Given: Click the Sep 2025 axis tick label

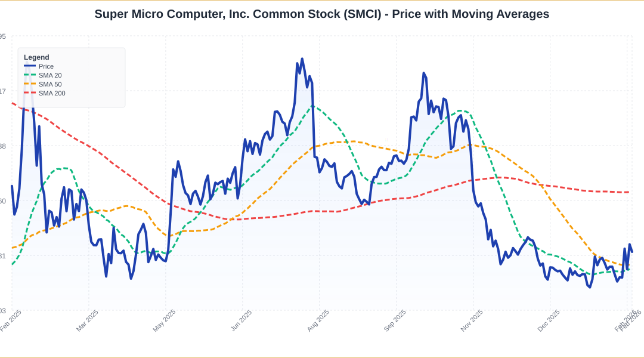Looking at the screenshot, I should [395, 320].
